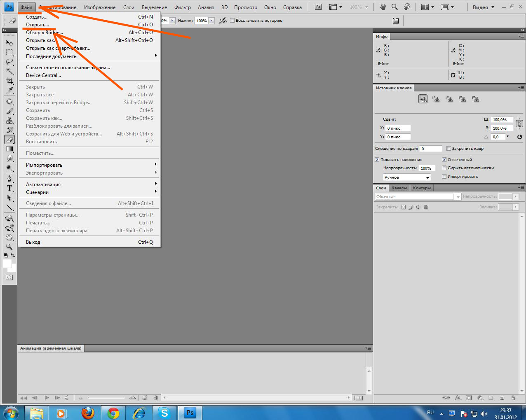Screen dimensions: 526x420
Task: Click the delete layer trash icon
Action: click(513, 398)
